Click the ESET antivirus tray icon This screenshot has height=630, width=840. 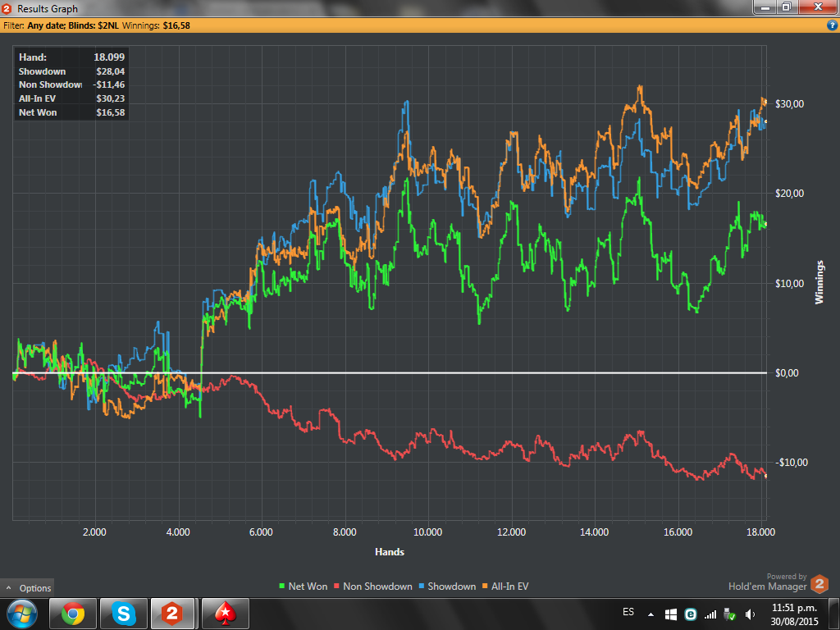691,614
